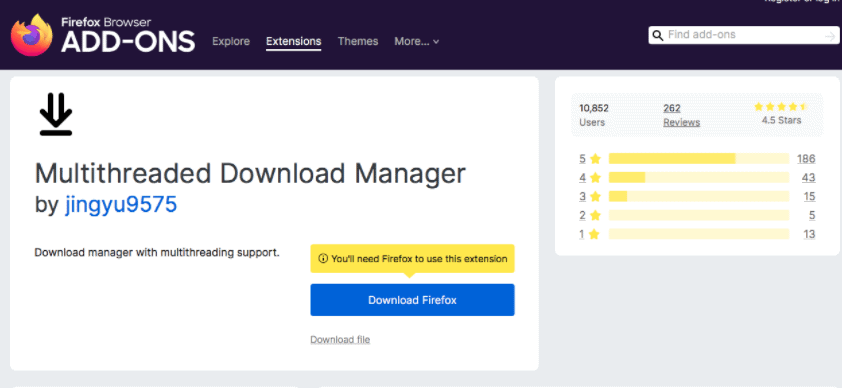Submit search with arrow button
The image size is (842, 388).
(x=830, y=36)
